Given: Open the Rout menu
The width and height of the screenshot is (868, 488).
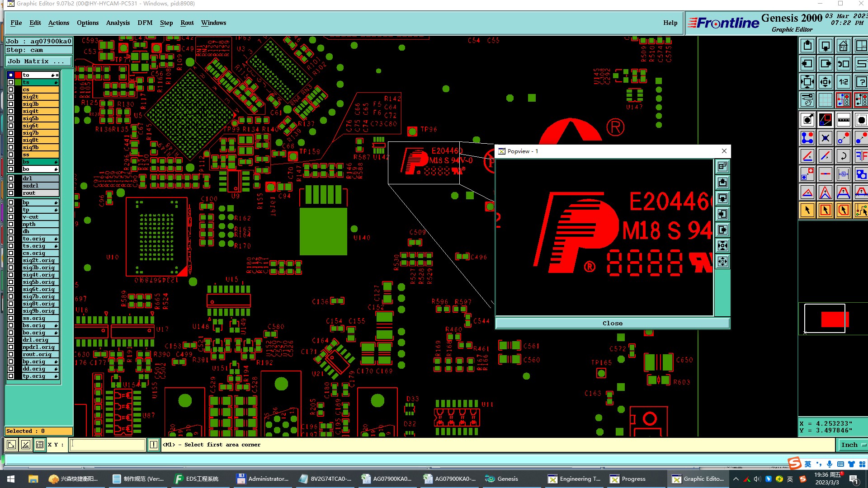Looking at the screenshot, I should click(x=187, y=23).
